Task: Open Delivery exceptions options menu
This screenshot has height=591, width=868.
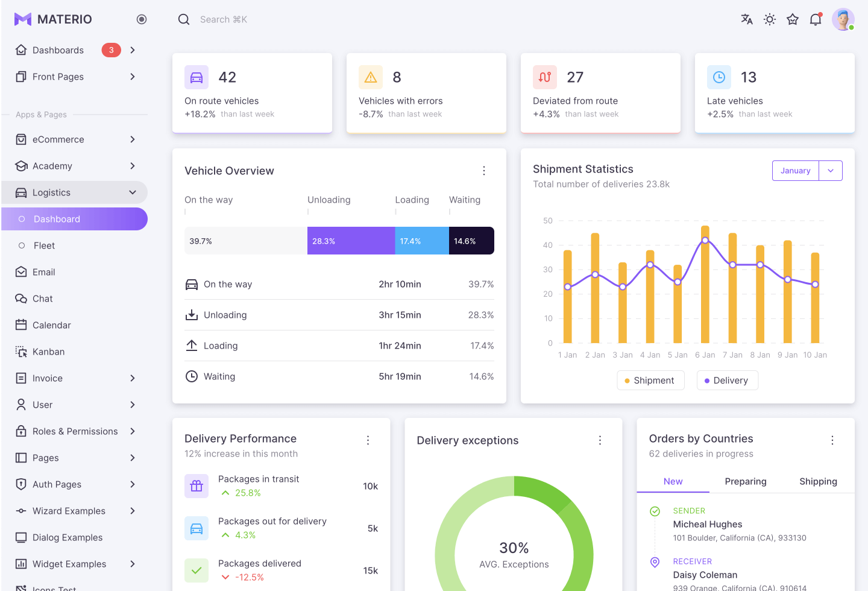Action: tap(600, 440)
